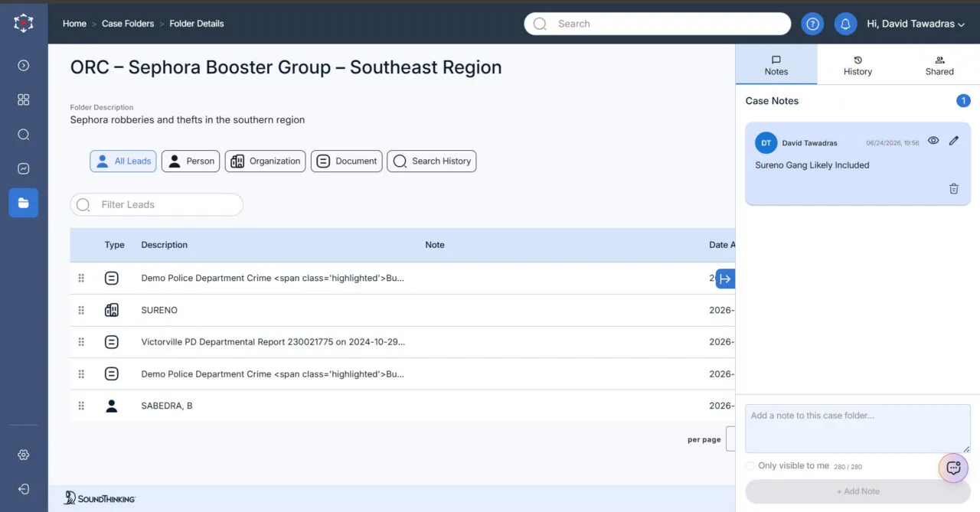Toggle visibility eye on David's note
980x512 pixels.
click(933, 141)
